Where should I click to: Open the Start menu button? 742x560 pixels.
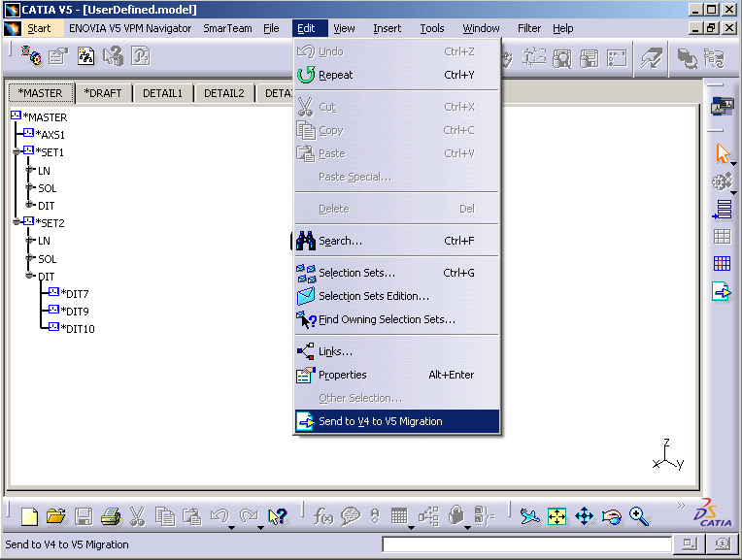click(x=38, y=28)
